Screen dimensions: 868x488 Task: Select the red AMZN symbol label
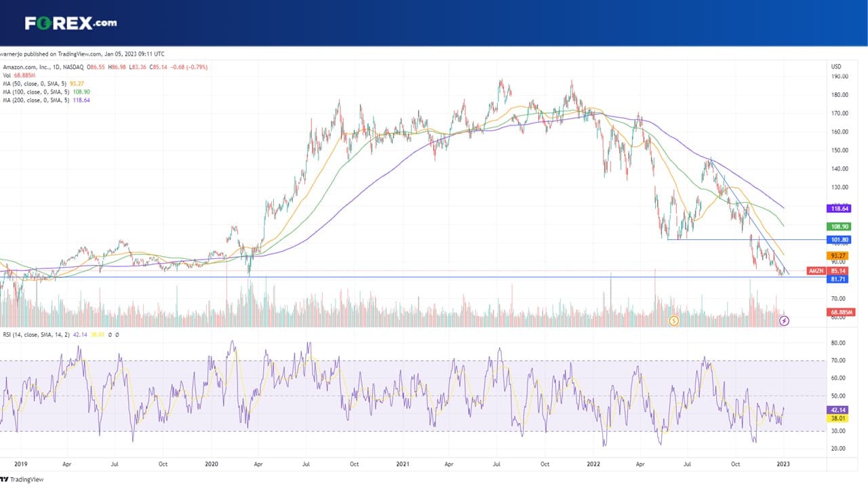coord(817,270)
